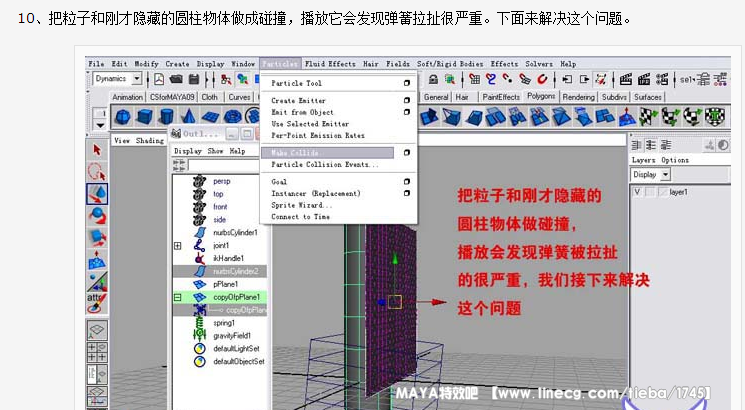Screen dimensions: 745x410
Task: Create a polygon torus from shelf
Action: (232, 116)
